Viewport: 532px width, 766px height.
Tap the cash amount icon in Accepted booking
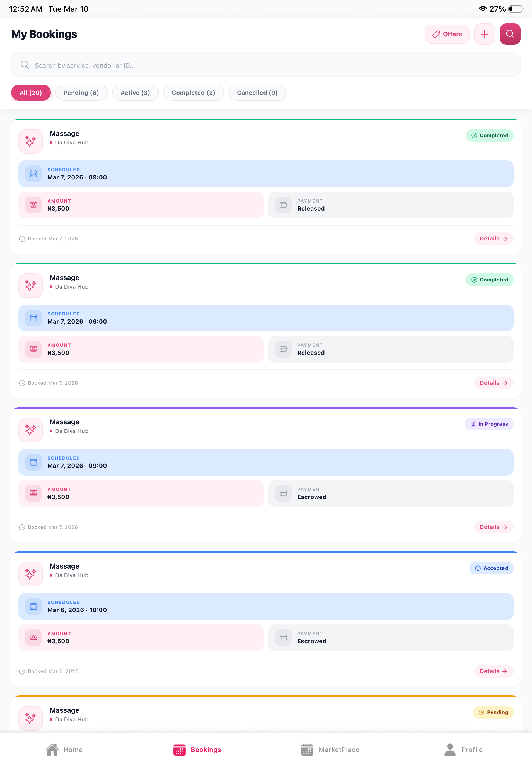[x=33, y=637]
